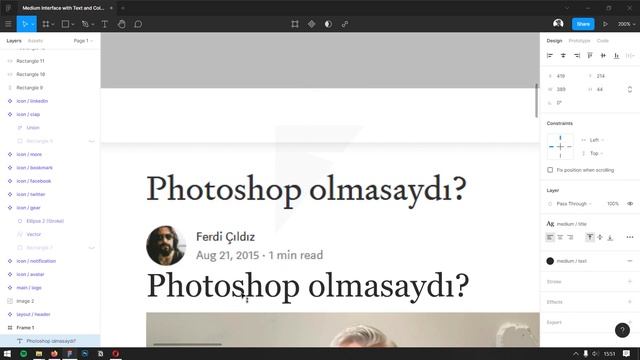
Task: Align selection to right
Action: click(x=577, y=56)
